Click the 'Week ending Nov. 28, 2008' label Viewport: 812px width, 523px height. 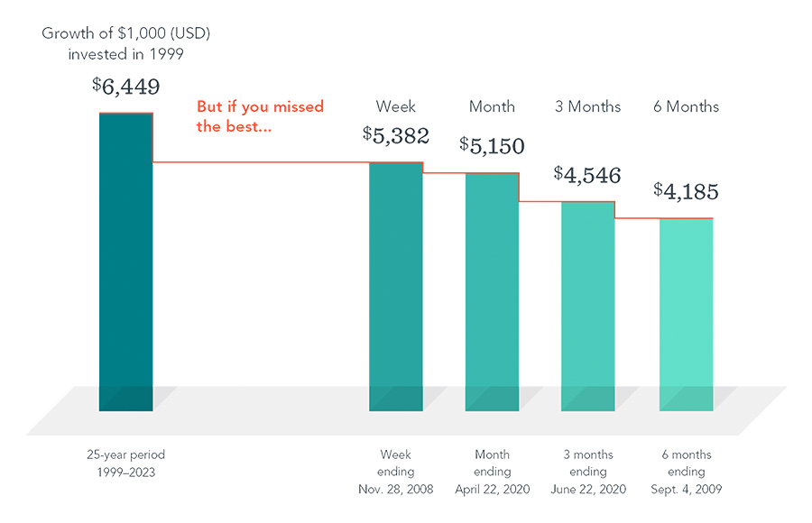(396, 472)
